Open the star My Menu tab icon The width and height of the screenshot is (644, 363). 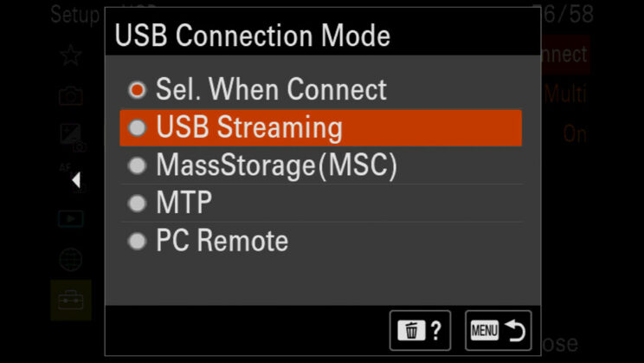click(71, 55)
